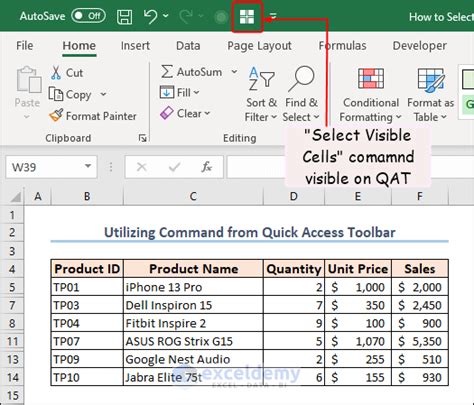Viewport: 474px width, 405px height.
Task: Click the title 'Utilizing Command from Quick Access Toolbar'
Action: click(x=250, y=232)
